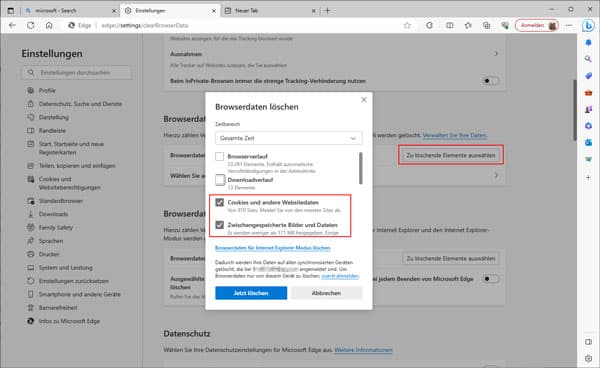Open the sidebar settings gear icon
600x368 pixels.
589,358
